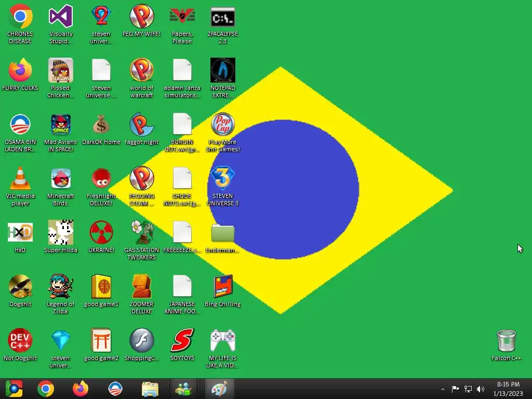Select the NOTEPAD EXTRE... icon
Image resolution: width=532 pixels, height=399 pixels.
tap(222, 71)
